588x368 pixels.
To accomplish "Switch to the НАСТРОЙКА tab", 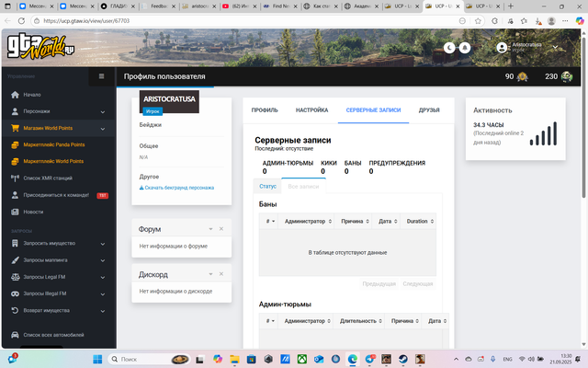I will pyautogui.click(x=312, y=110).
